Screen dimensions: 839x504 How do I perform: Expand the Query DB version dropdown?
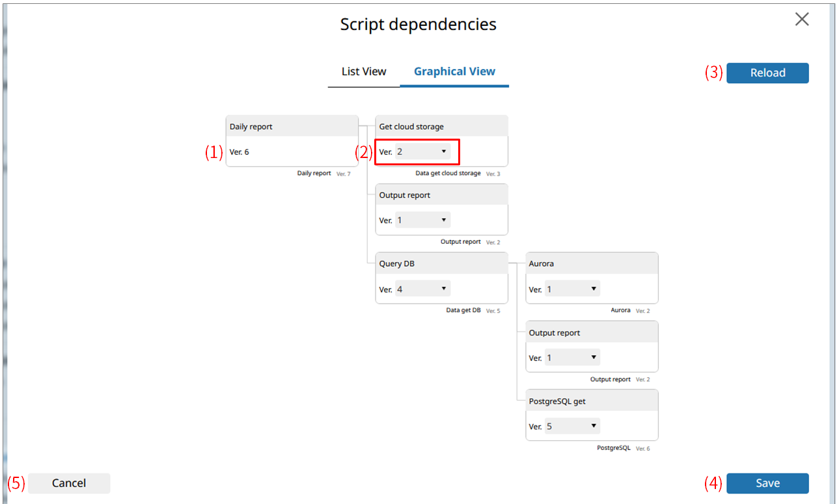pyautogui.click(x=423, y=289)
